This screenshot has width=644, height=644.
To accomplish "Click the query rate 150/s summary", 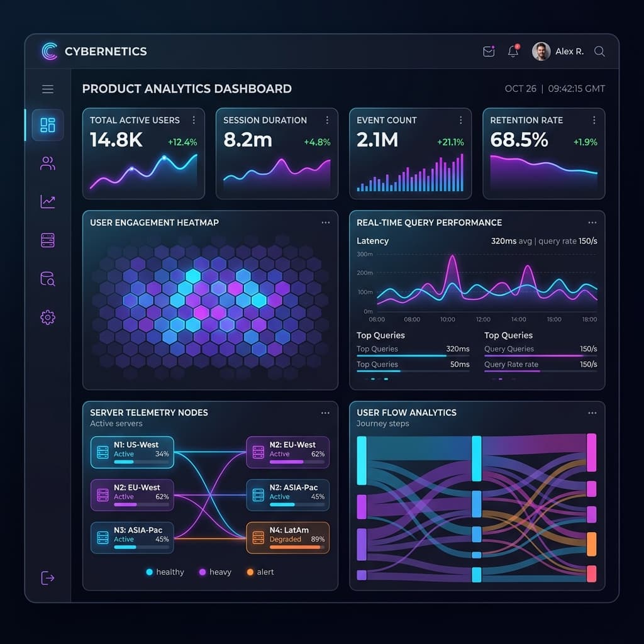I will (x=568, y=241).
